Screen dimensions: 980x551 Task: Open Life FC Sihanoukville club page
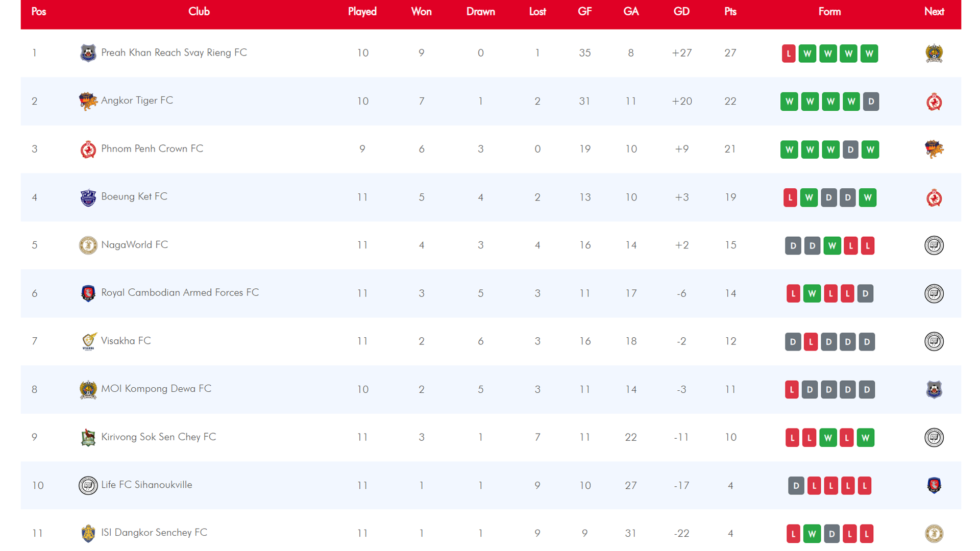click(x=146, y=485)
